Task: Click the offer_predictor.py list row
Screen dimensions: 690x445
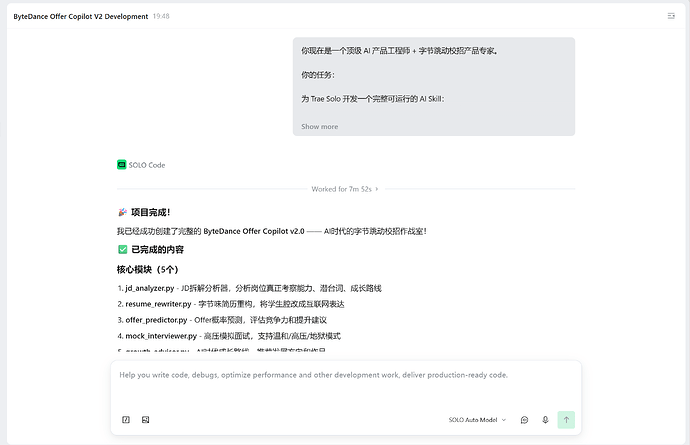Action: click(x=222, y=320)
